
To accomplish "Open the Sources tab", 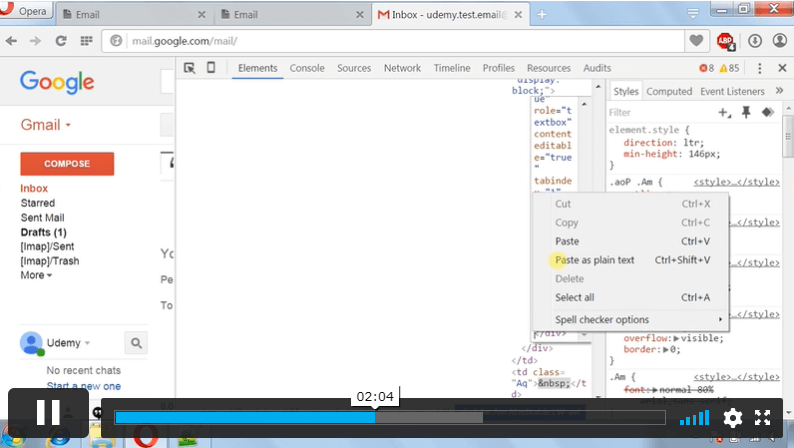I will (354, 68).
